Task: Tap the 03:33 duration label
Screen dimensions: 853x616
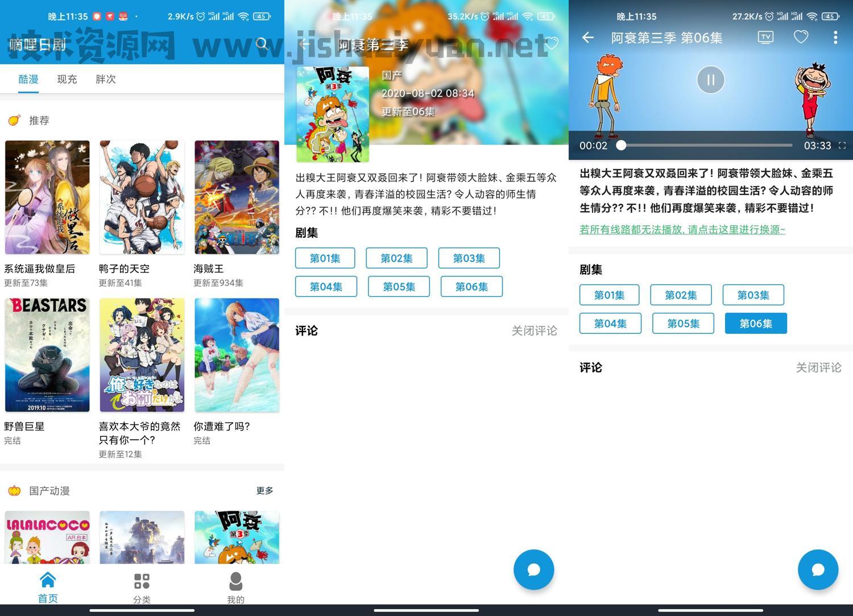Action: (x=817, y=146)
